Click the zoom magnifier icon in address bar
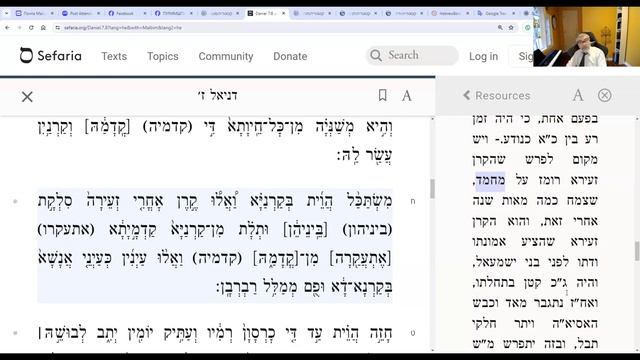640x360 pixels. tap(500, 28)
